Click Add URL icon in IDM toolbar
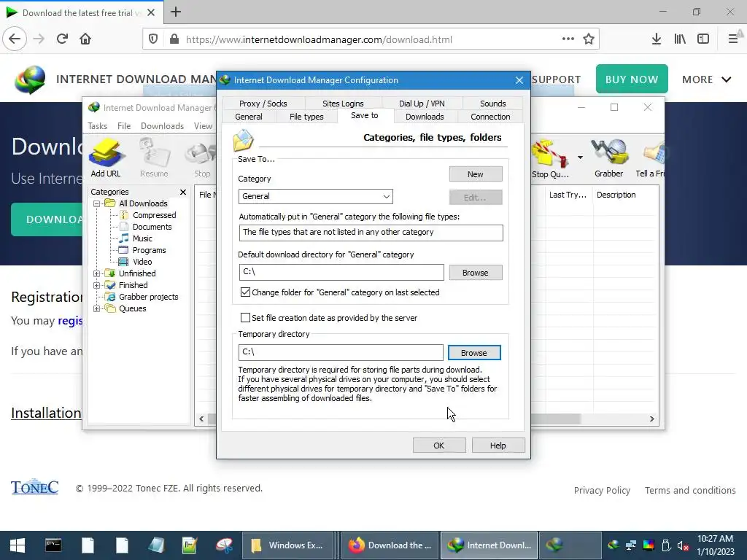Image resolution: width=747 pixels, height=560 pixels. pyautogui.click(x=106, y=157)
